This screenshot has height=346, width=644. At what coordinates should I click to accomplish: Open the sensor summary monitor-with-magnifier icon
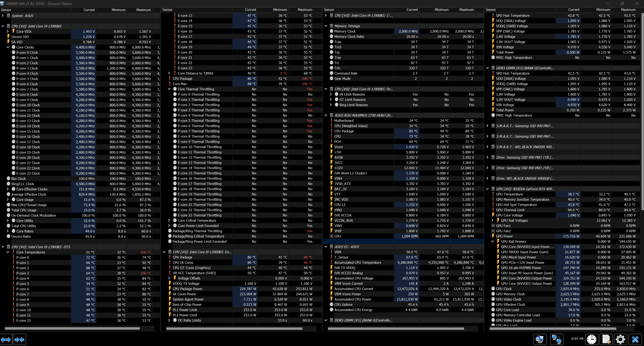540,339
